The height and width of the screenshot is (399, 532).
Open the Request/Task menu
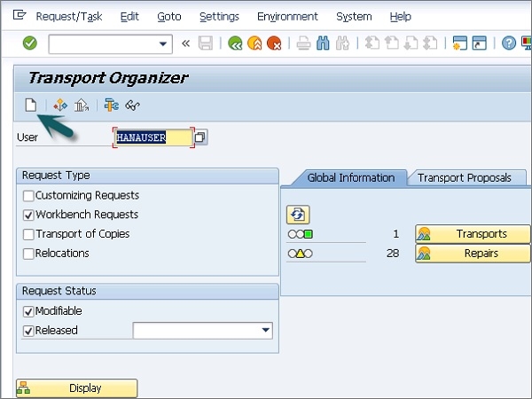69,16
